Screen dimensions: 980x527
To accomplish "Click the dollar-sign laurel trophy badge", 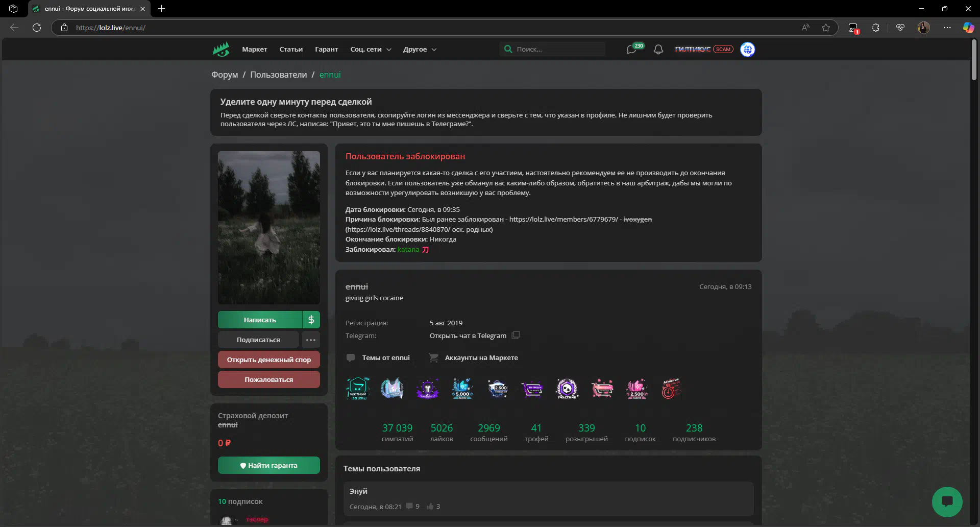I will pos(392,389).
